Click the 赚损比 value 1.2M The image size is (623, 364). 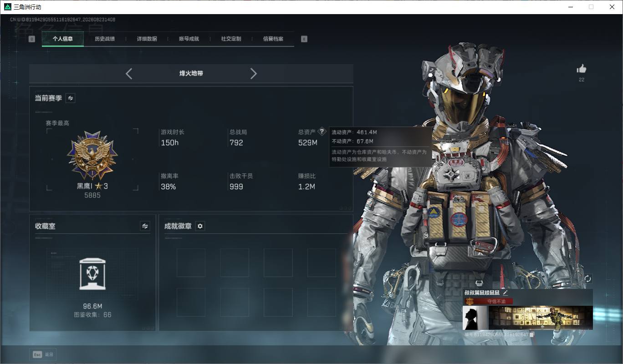[x=306, y=187]
